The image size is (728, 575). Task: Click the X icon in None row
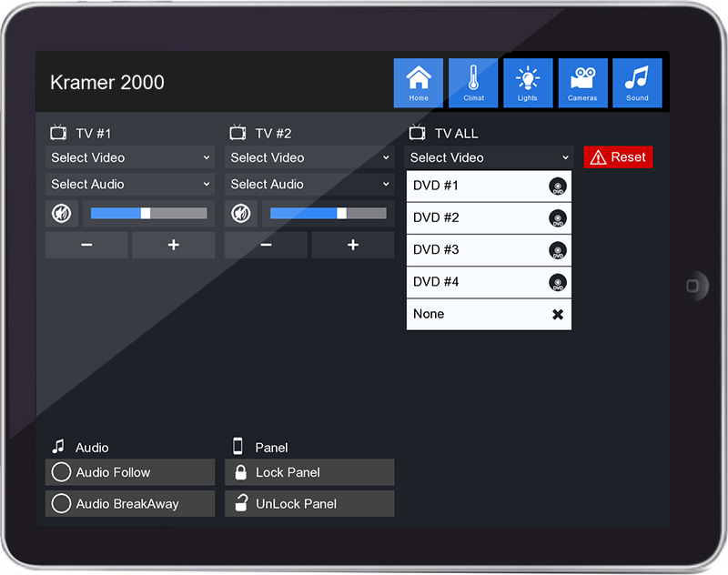coord(558,314)
